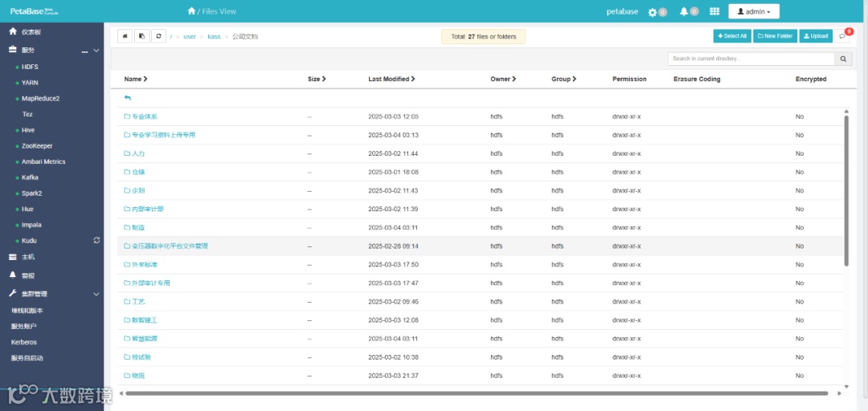Screen dimensions: 868x411
Task: Collapse the 服务 services section chevron
Action: pos(96,51)
